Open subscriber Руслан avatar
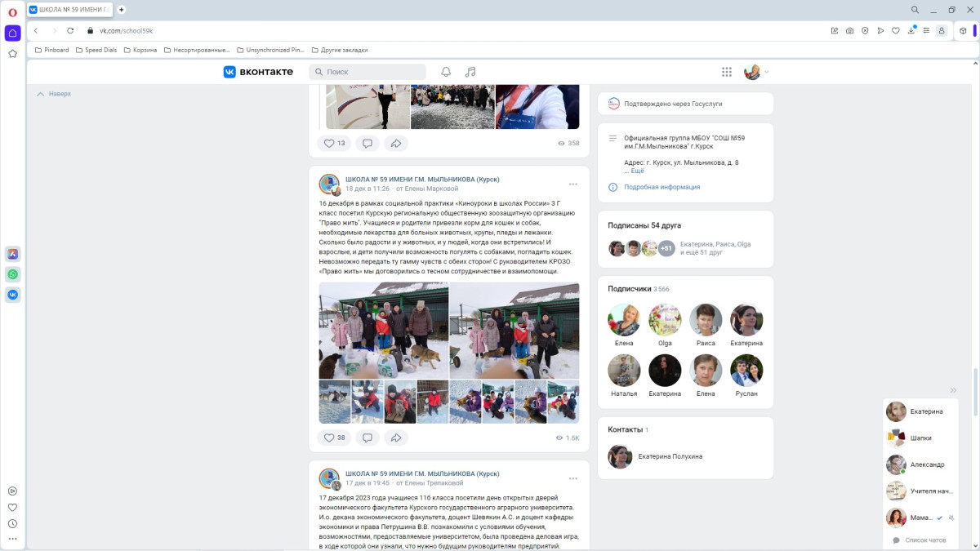The height and width of the screenshot is (551, 980). click(746, 371)
